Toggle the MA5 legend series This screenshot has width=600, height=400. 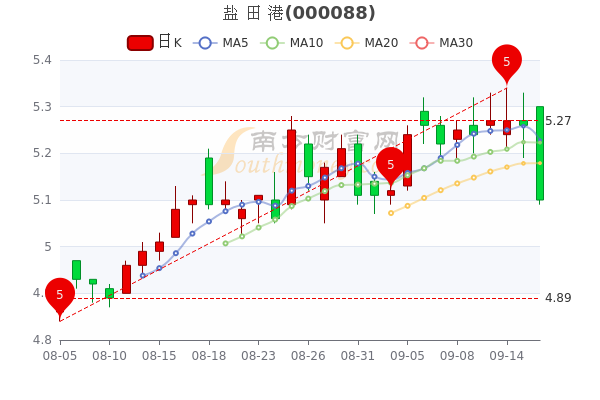[x=221, y=43]
